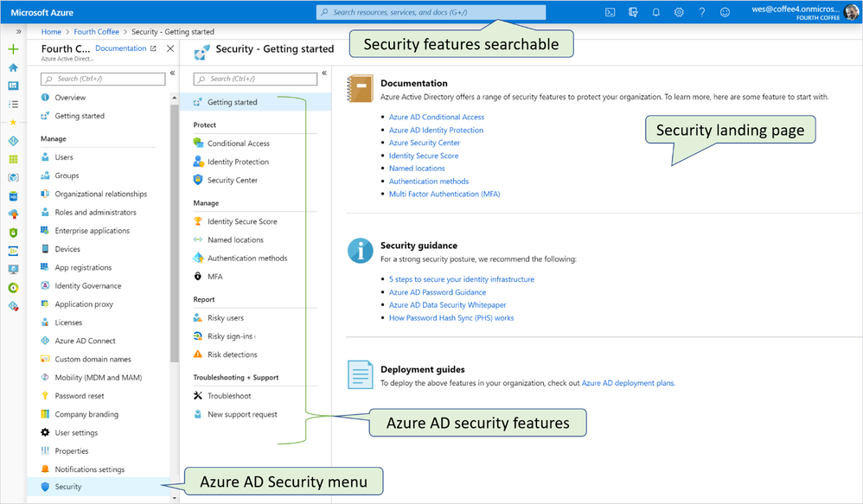
Task: Open help question mark icon
Action: pos(702,12)
